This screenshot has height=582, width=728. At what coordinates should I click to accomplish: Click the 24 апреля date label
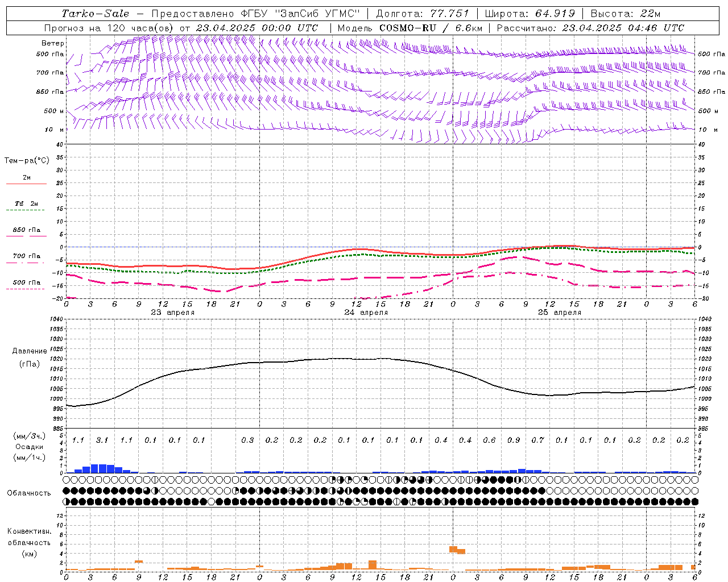click(x=366, y=313)
